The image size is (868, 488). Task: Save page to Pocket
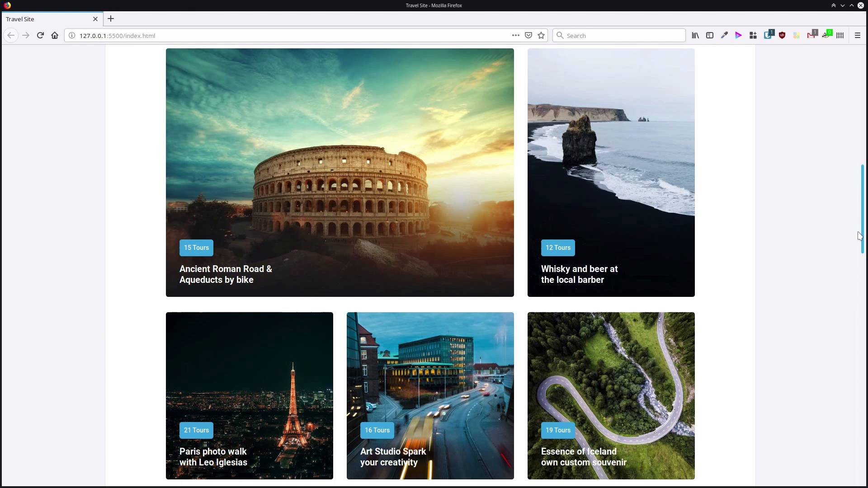tap(528, 35)
